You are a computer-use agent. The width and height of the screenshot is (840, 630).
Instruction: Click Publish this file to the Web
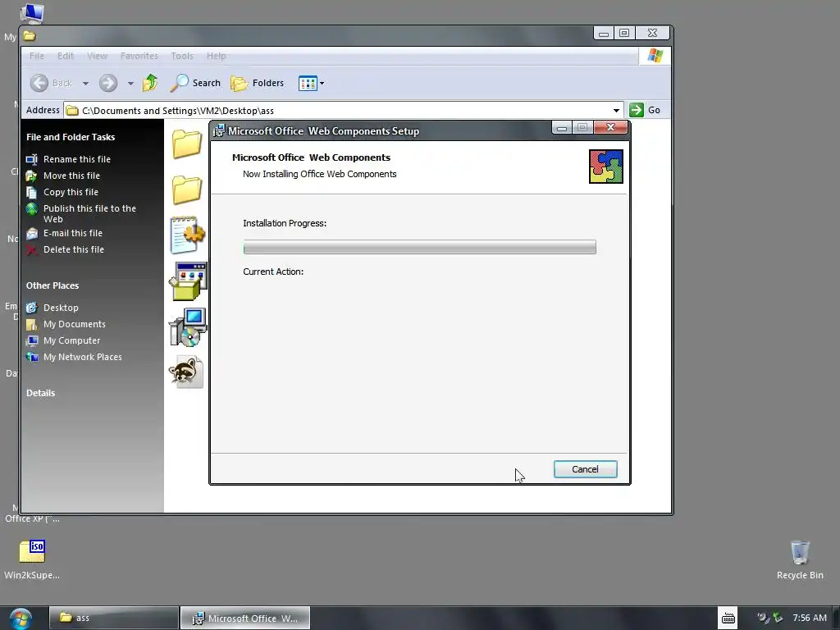[x=89, y=213]
